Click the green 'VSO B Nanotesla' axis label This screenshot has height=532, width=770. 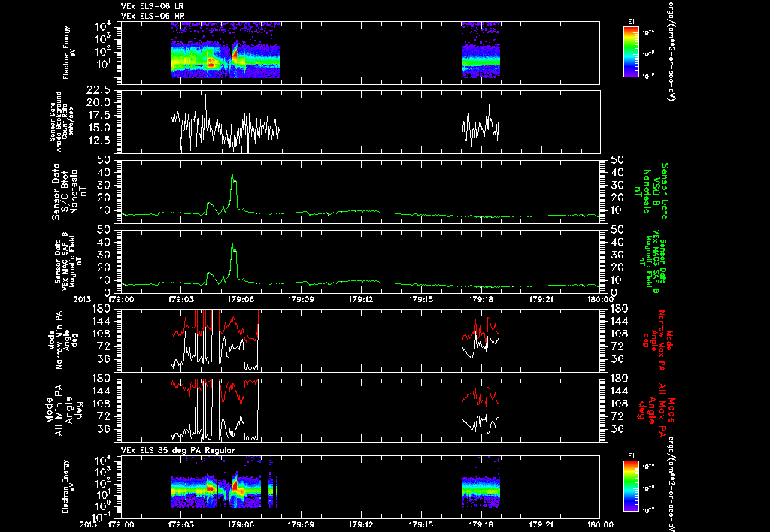pyautogui.click(x=651, y=192)
